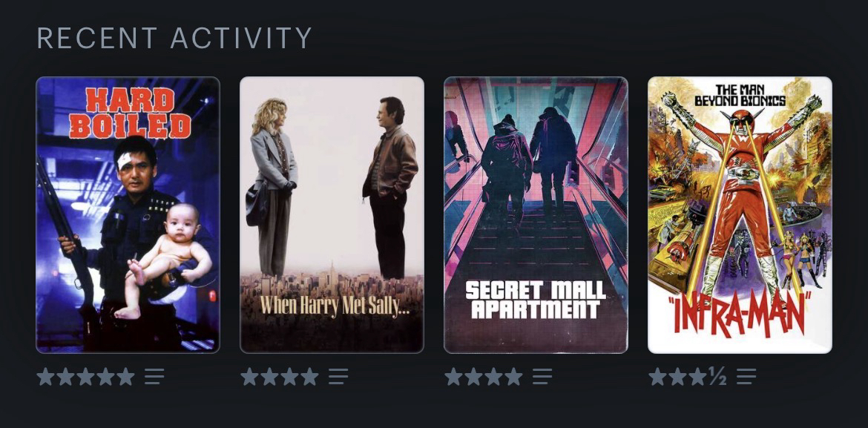Screen dimensions: 868x428
Task: Open the review icon under When Harry Met Sally
Action: click(338, 377)
